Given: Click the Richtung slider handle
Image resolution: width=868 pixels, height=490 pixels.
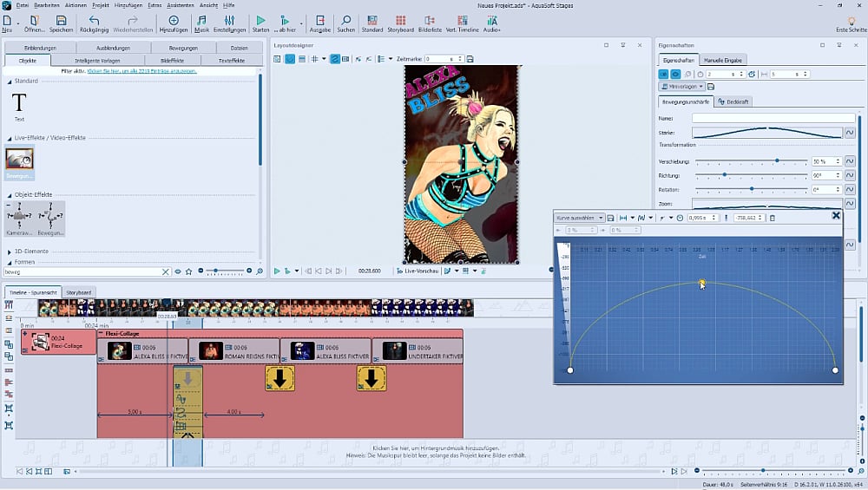Looking at the screenshot, I should (724, 175).
